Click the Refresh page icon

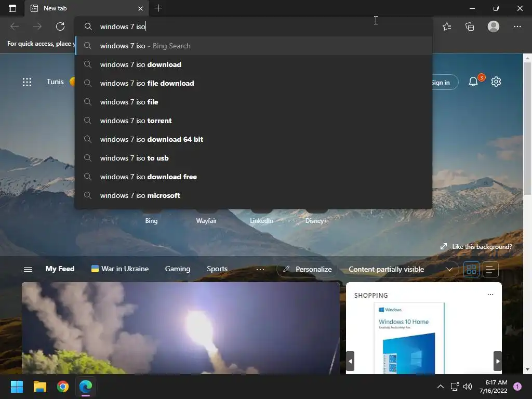(60, 26)
